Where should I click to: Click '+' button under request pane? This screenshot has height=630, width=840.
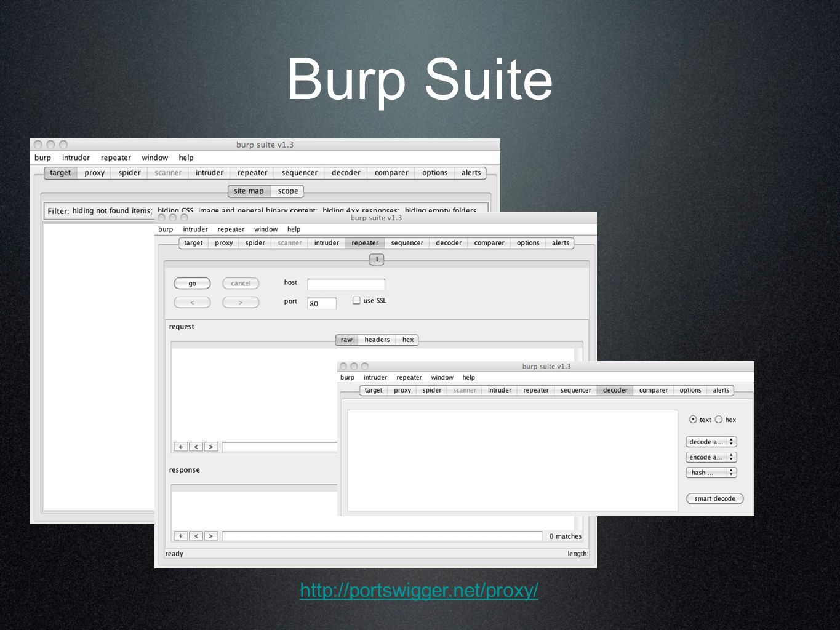(x=181, y=447)
